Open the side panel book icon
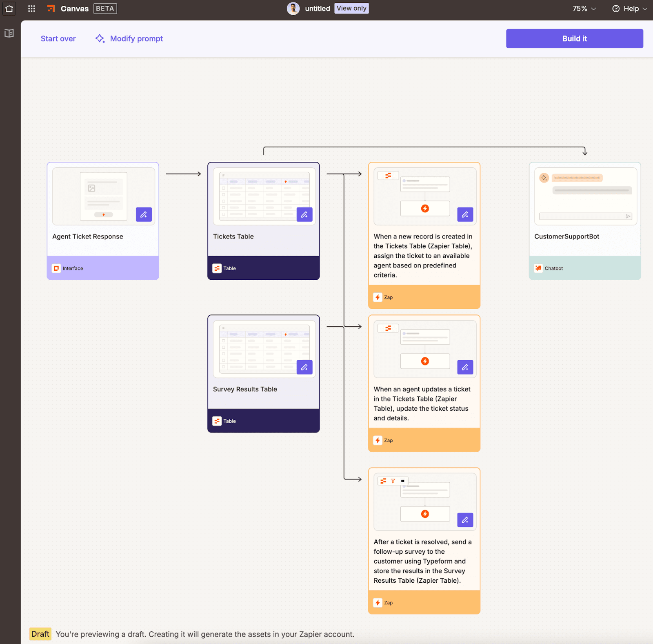The image size is (653, 644). tap(9, 33)
